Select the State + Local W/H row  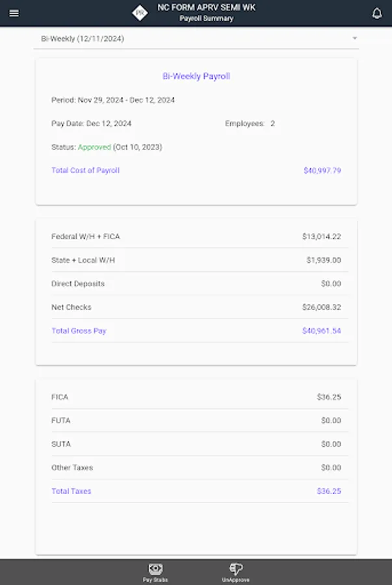coord(196,260)
